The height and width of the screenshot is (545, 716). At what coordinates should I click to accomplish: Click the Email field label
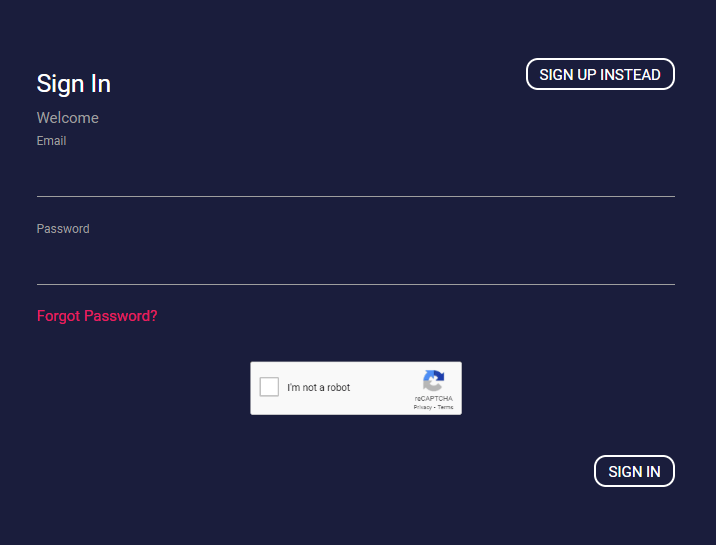tap(51, 141)
